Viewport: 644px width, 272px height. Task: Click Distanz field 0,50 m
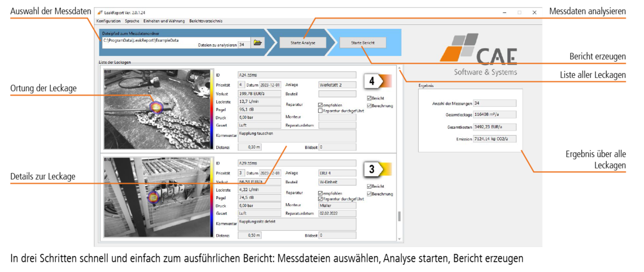pos(249,235)
